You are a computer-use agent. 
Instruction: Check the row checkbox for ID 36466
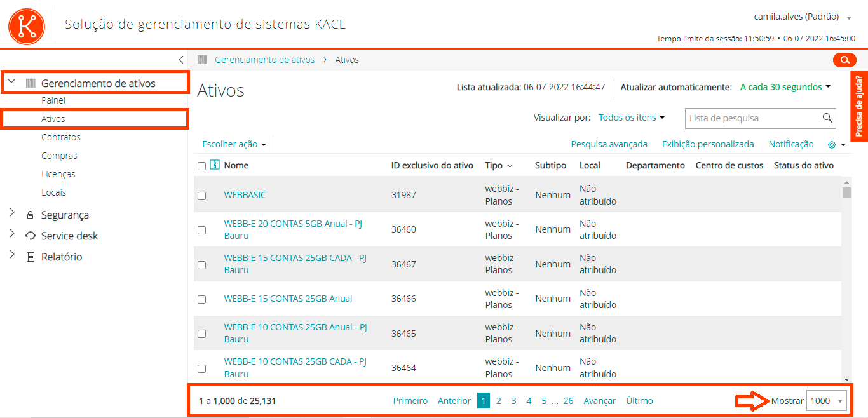(x=201, y=299)
